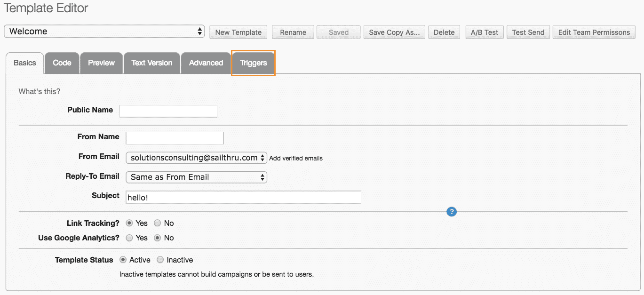Switch to the Triggers tab
The image size is (644, 295).
tap(253, 63)
